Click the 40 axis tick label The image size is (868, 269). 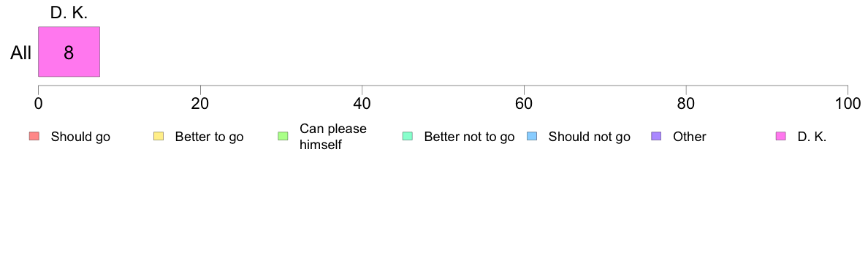(x=362, y=104)
